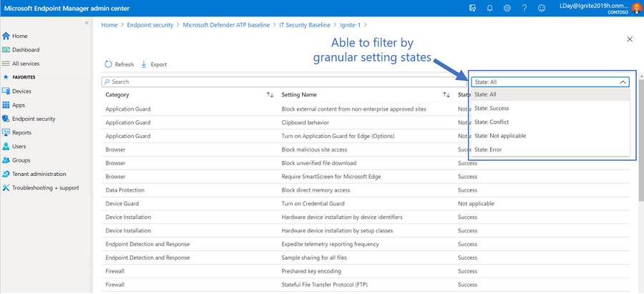Select Expedite telemetry reporting frequency row
This screenshot has width=644, height=294.
coord(366,245)
